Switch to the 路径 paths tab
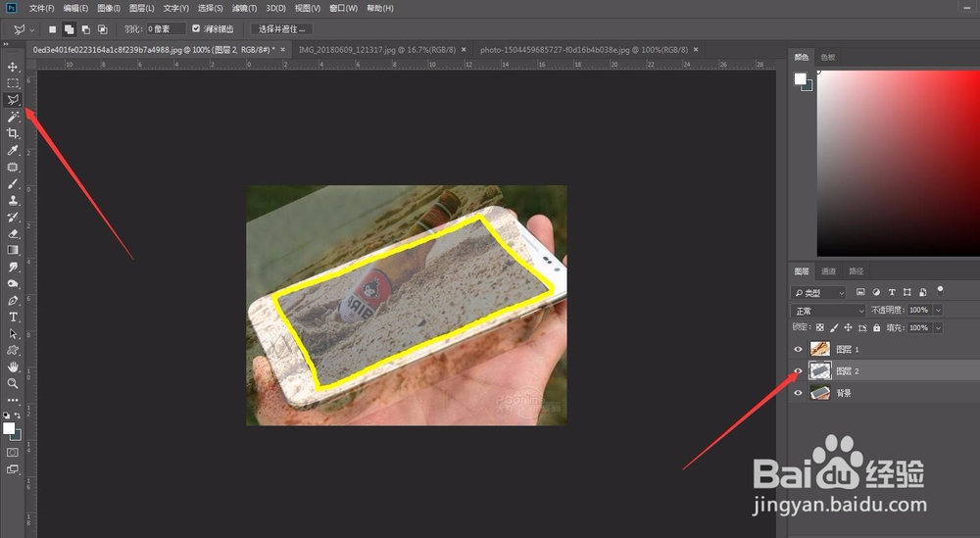This screenshot has width=980, height=538. point(857,271)
